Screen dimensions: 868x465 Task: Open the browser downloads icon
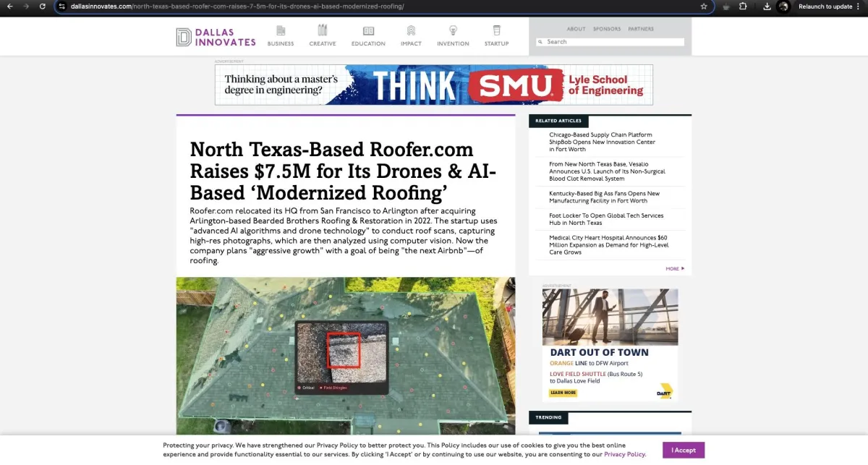click(767, 7)
